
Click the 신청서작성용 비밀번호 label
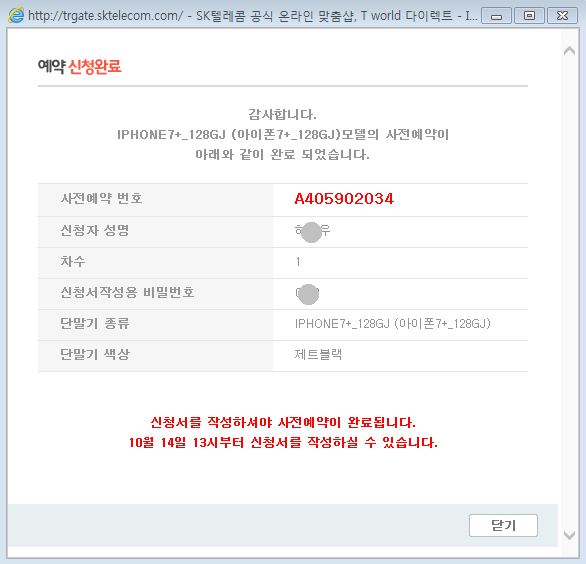tap(127, 292)
